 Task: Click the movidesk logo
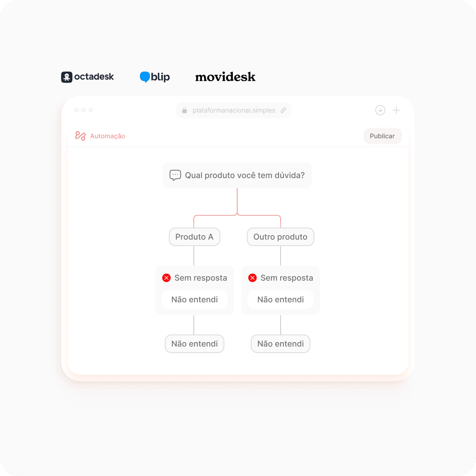tap(225, 77)
